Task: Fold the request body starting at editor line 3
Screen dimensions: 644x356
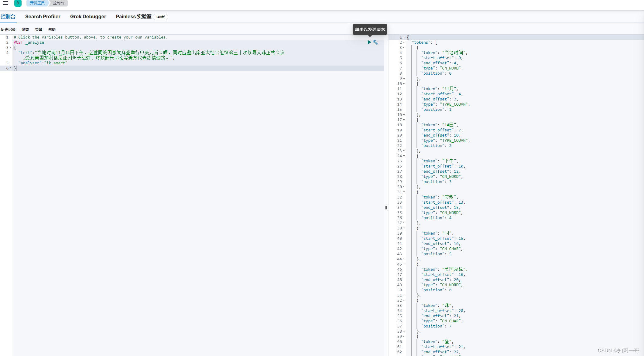Action: pos(10,47)
